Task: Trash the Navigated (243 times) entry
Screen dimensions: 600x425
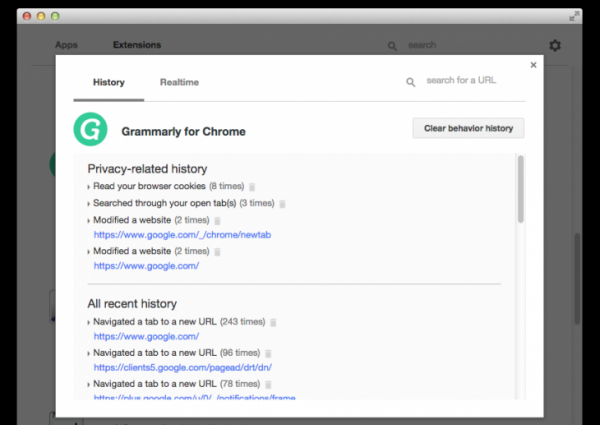Action: pos(273,322)
